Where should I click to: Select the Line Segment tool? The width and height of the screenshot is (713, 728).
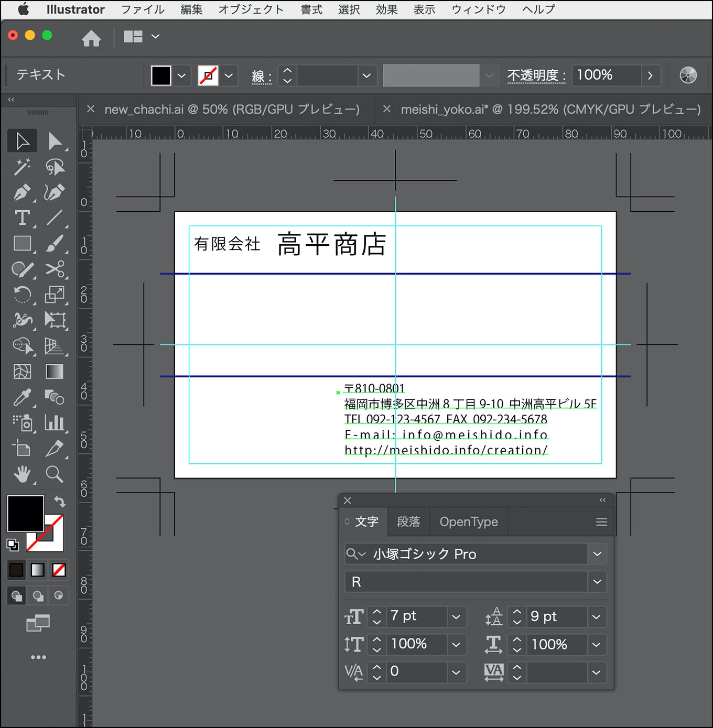point(55,218)
